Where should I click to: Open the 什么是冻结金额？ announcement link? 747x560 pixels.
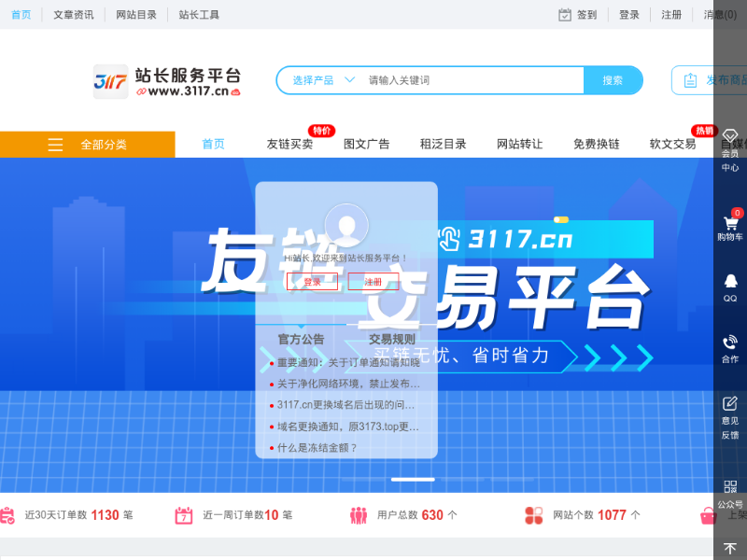317,448
